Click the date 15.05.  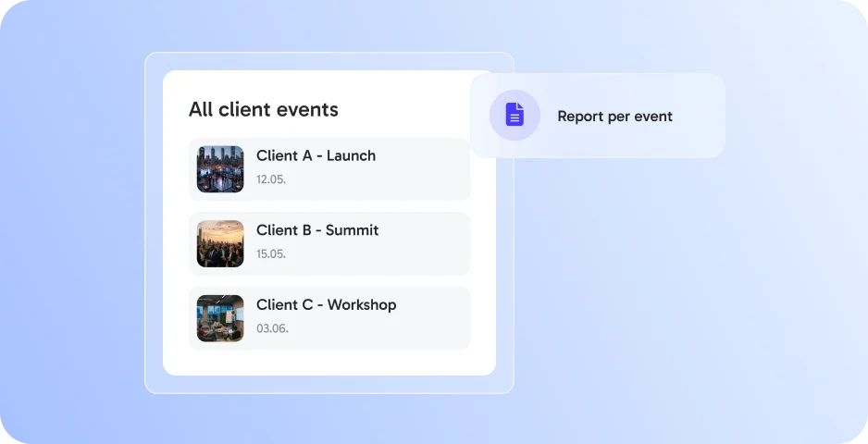tap(271, 254)
